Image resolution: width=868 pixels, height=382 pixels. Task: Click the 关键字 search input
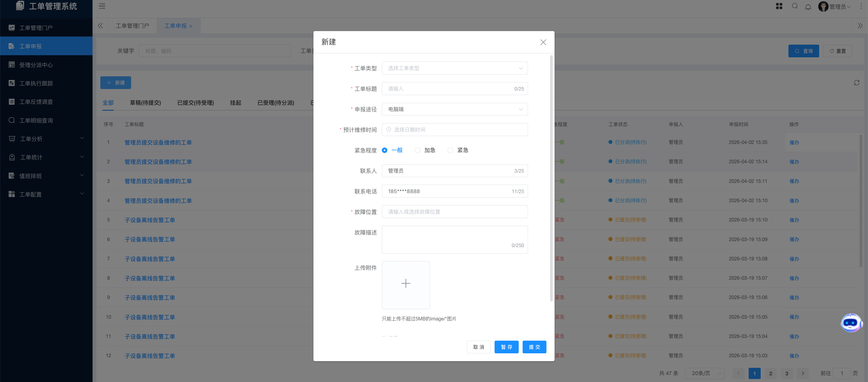(215, 51)
